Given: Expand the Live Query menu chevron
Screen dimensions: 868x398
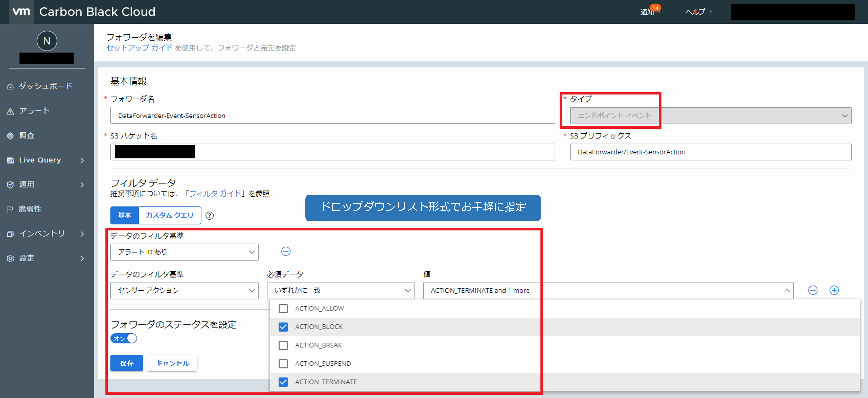Looking at the screenshot, I should [82, 160].
